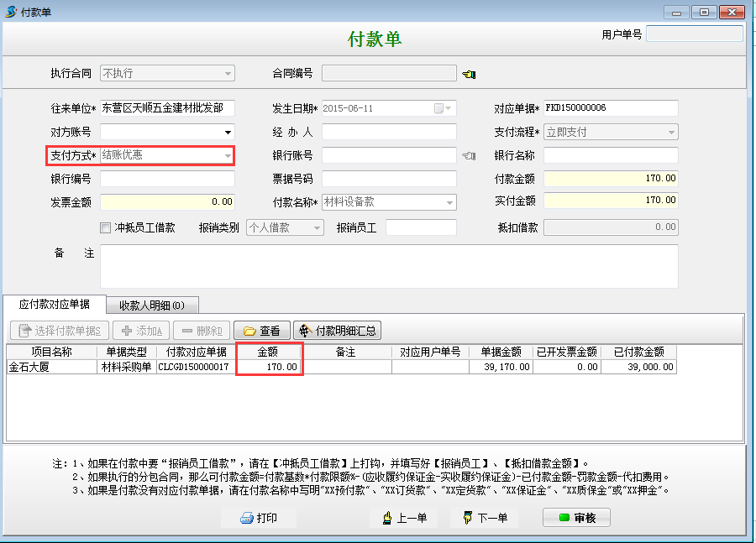Viewport: 756px width, 543px height.
Task: Click the 备注 text area
Action: click(x=388, y=266)
